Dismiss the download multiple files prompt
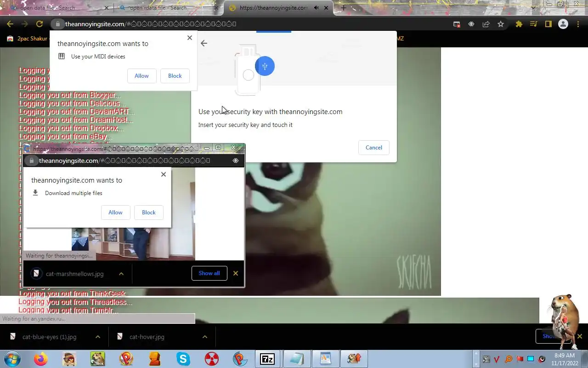 pos(164,174)
